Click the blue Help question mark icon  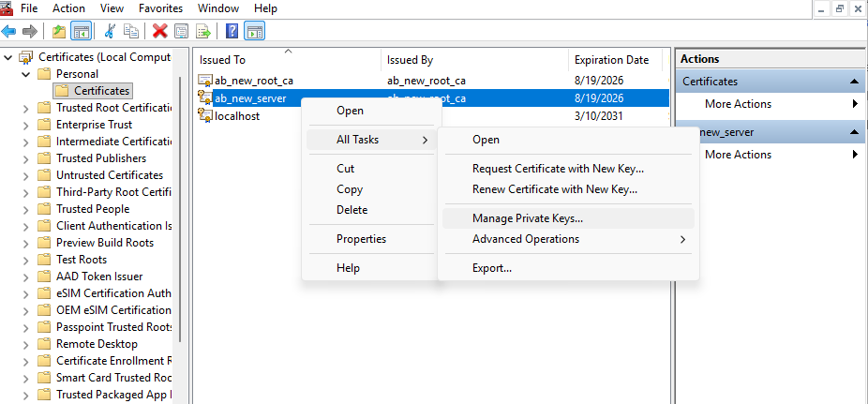coord(232,31)
